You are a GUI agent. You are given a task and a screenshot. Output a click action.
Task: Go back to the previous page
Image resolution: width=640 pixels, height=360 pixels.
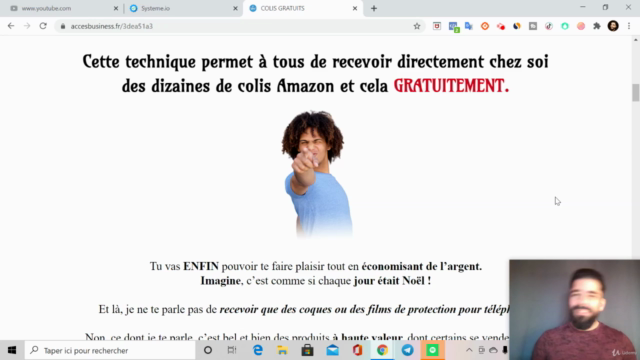coord(11,26)
